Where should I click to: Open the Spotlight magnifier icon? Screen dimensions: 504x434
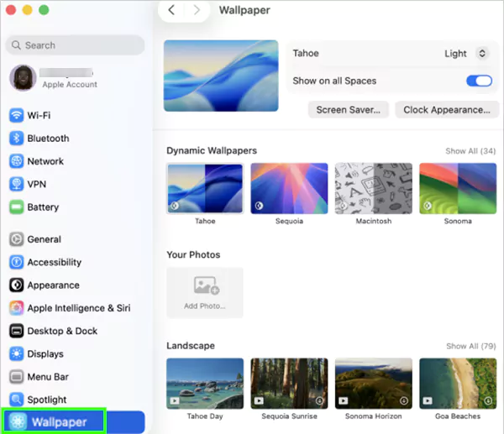coord(16,400)
